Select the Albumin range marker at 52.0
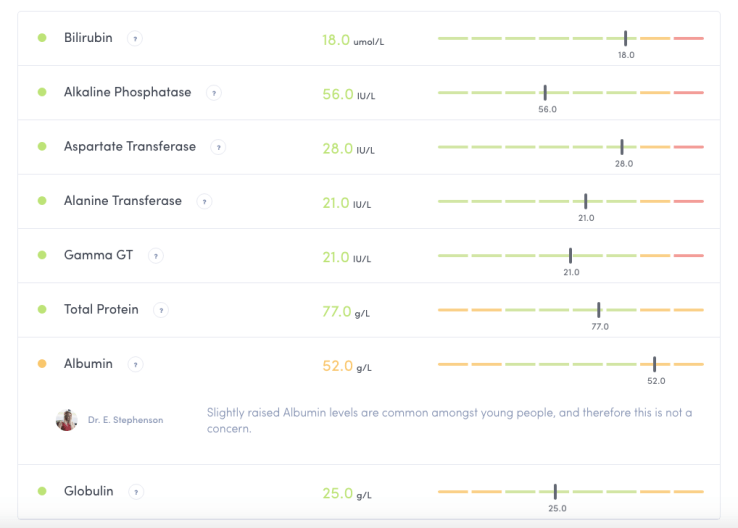The image size is (738, 528). click(x=655, y=364)
